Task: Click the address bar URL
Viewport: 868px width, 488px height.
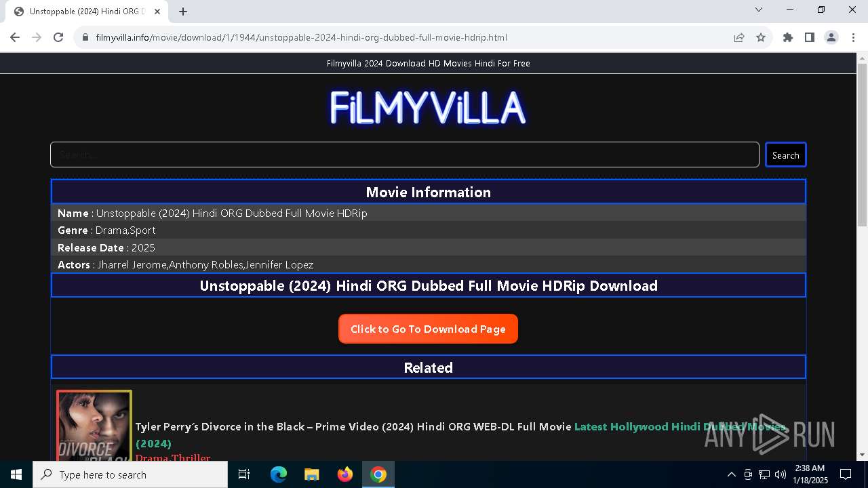Action: (x=301, y=37)
